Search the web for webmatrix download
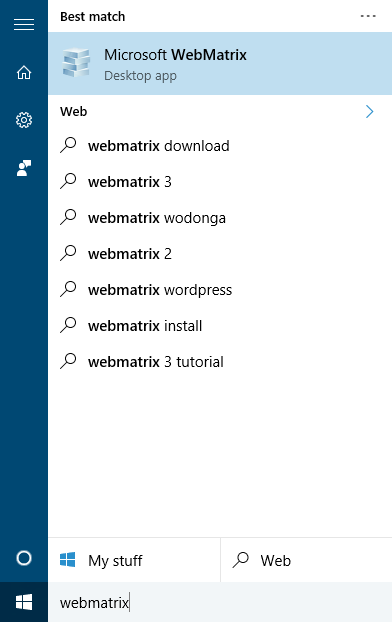Screen dimensions: 392x624 tap(220, 146)
